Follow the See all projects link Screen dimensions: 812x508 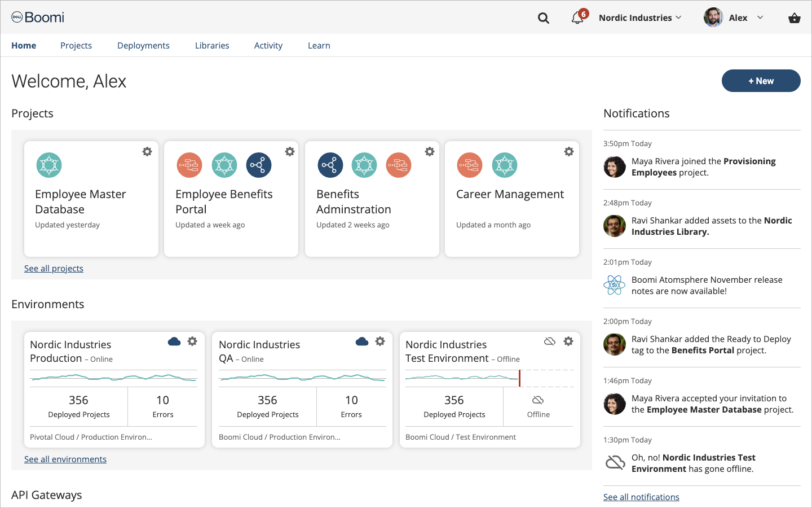click(x=54, y=269)
